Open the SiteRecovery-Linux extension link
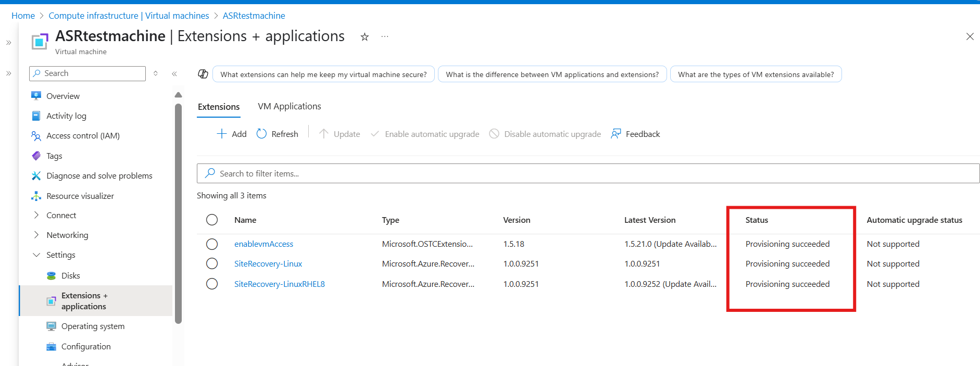 click(268, 264)
